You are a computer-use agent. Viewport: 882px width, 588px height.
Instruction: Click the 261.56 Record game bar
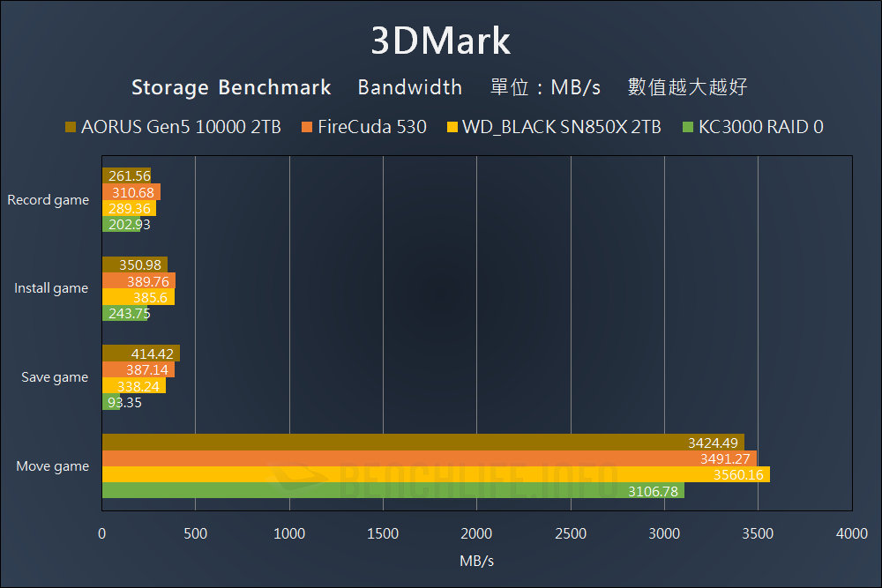click(126, 176)
